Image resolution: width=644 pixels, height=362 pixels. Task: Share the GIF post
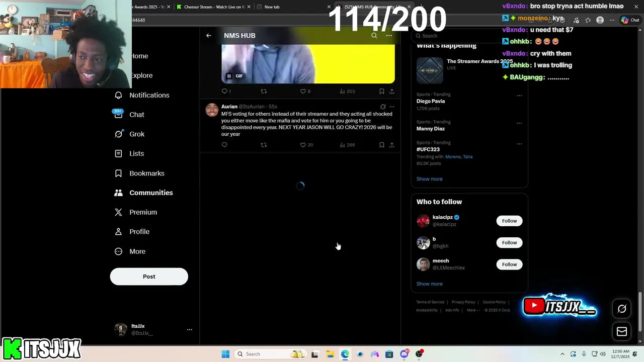392,91
